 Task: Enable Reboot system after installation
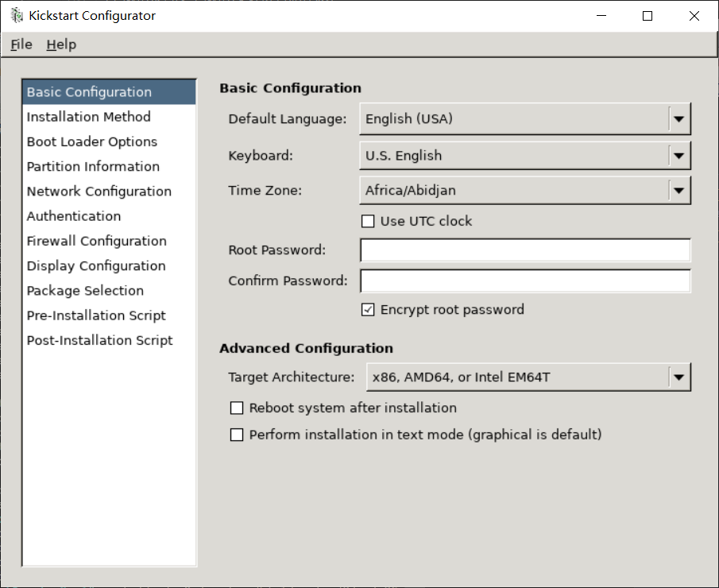(x=237, y=408)
